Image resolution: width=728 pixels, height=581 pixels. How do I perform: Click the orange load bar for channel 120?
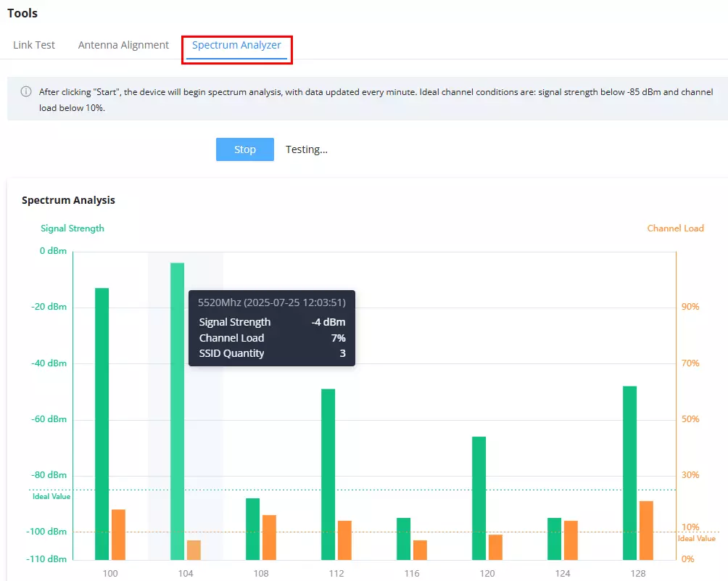click(x=495, y=548)
